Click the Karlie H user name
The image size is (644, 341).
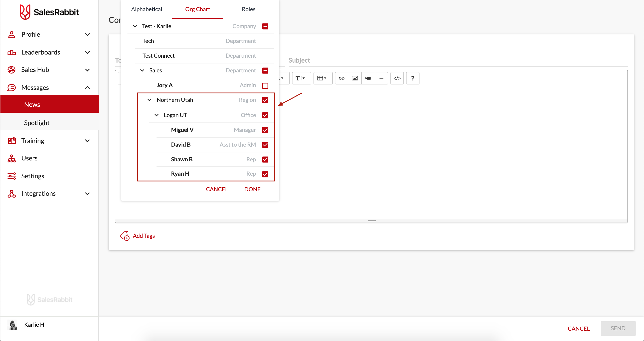[34, 324]
